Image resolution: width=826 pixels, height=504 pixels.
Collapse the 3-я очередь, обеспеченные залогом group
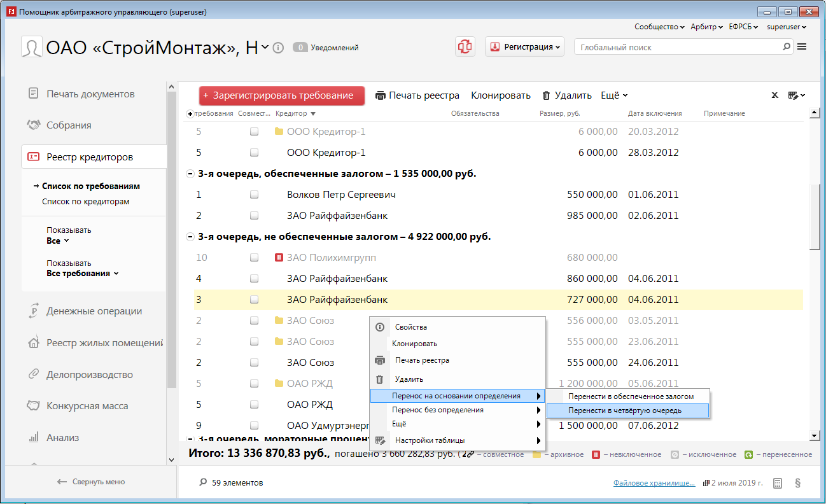190,174
